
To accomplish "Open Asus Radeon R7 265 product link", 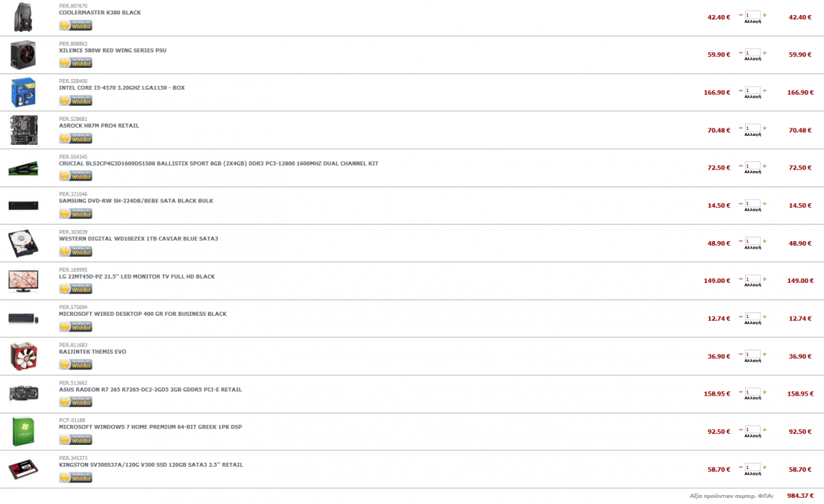I will pyautogui.click(x=150, y=389).
